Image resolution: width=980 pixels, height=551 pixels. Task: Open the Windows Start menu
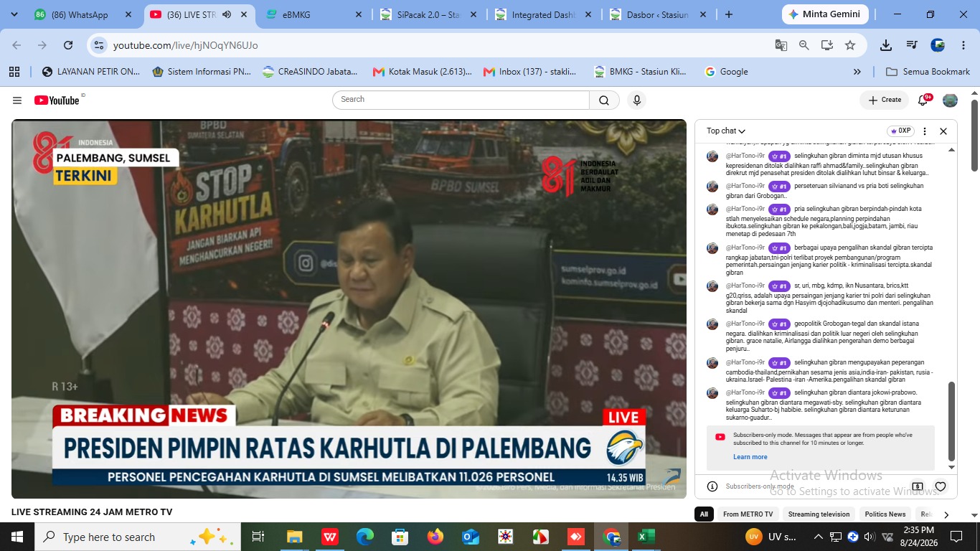point(17,537)
